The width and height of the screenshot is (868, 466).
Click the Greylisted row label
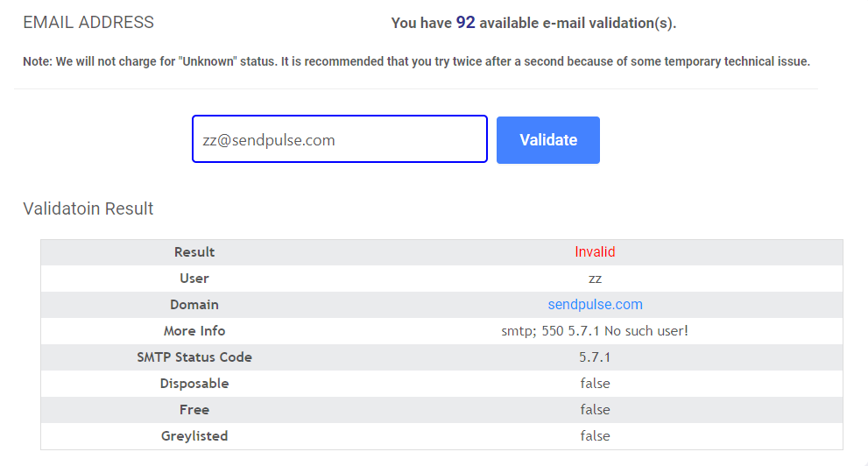[x=194, y=436]
